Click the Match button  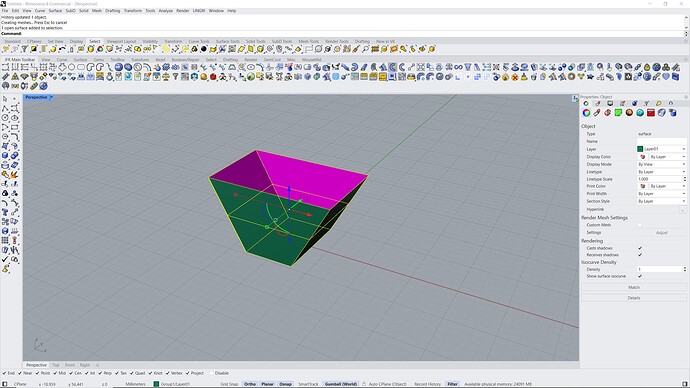(x=634, y=287)
